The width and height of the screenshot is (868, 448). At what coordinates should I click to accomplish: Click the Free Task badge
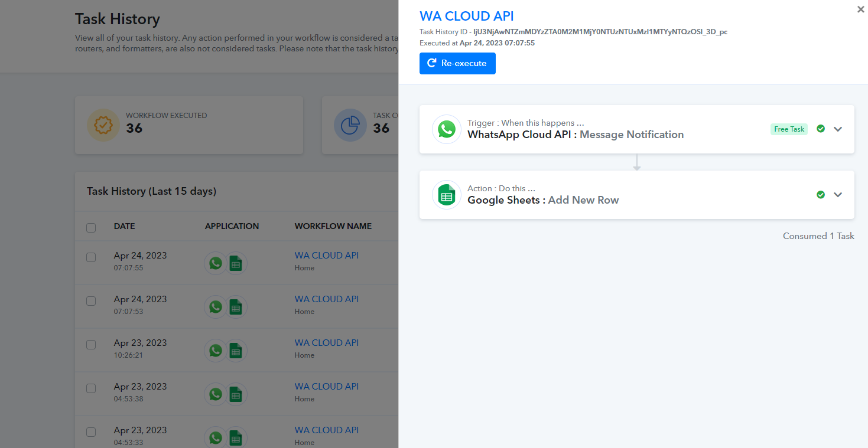[789, 129]
